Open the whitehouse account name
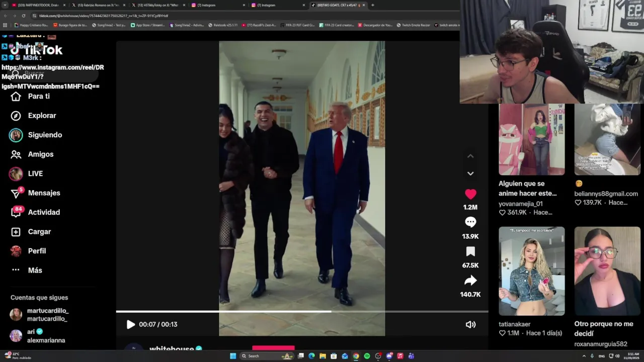The image size is (644, 362). pyautogui.click(x=172, y=349)
